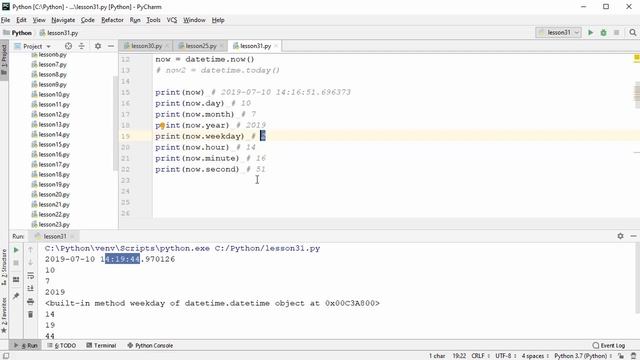Open lesson20.py in the project tree
The image size is (640, 360).
[x=54, y=194]
